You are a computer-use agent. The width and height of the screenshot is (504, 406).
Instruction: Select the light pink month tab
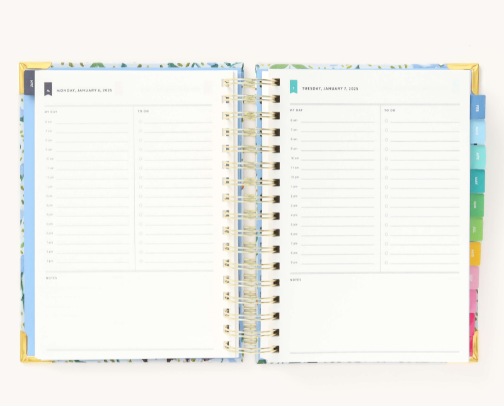[x=474, y=277]
